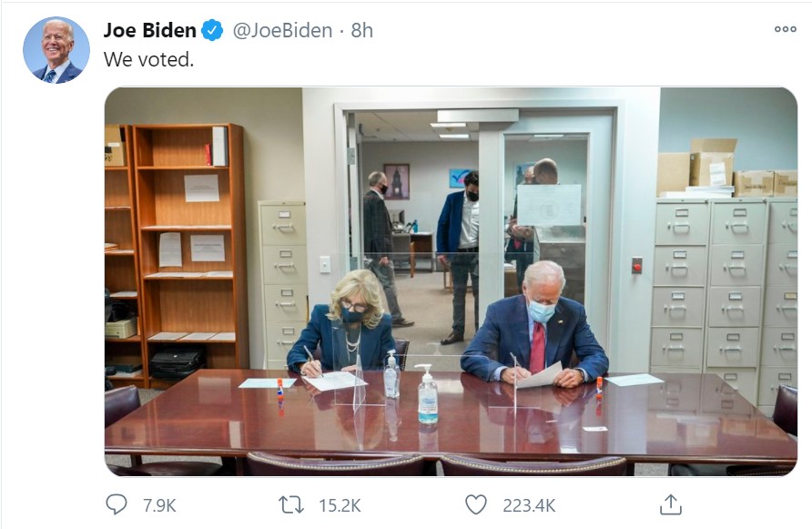The height and width of the screenshot is (529, 812).
Task: Click the Joe Biden display name
Action: pyautogui.click(x=150, y=30)
